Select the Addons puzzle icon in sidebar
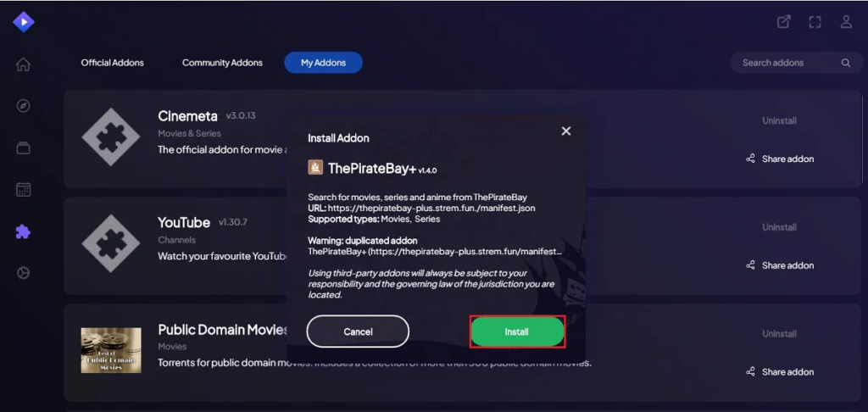Screen dimensions: 868x412 click(x=23, y=232)
